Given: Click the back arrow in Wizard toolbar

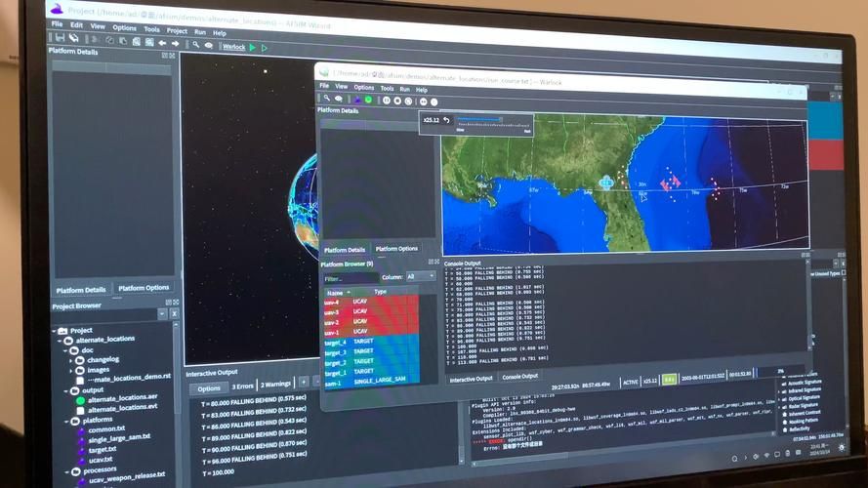Looking at the screenshot, I should (x=163, y=44).
